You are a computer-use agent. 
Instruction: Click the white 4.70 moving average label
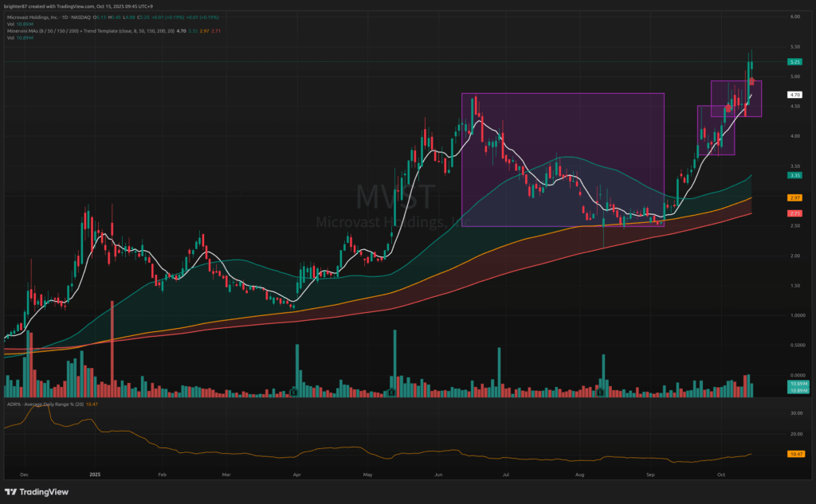tap(794, 95)
